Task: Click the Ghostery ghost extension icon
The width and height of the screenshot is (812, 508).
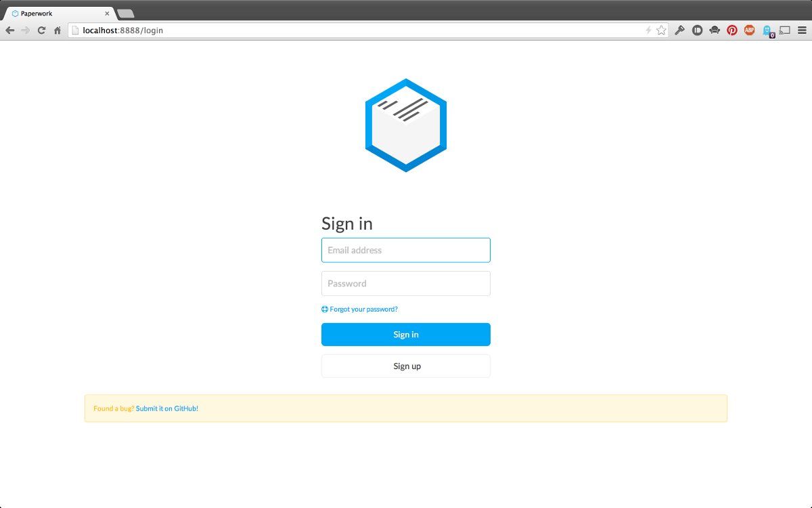Action: (767, 30)
